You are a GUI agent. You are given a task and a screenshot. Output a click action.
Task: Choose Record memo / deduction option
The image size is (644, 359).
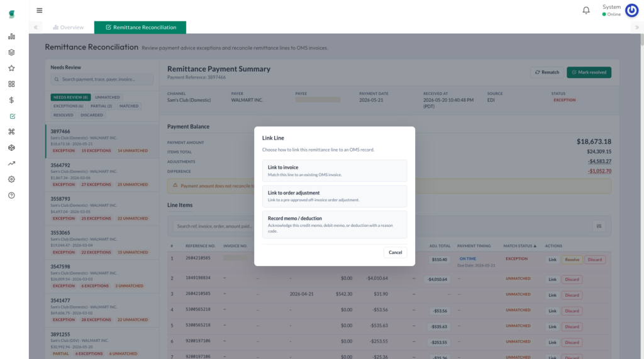[x=335, y=224]
